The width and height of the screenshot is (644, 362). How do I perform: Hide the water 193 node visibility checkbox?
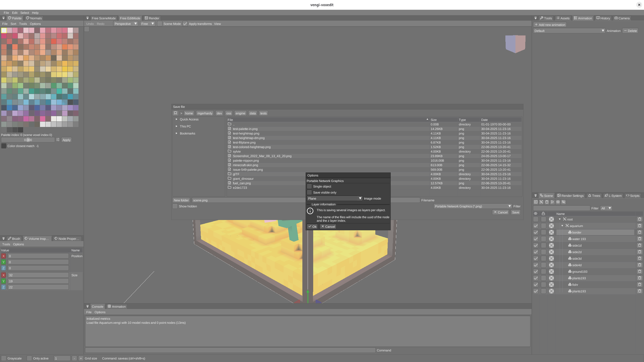point(536,239)
